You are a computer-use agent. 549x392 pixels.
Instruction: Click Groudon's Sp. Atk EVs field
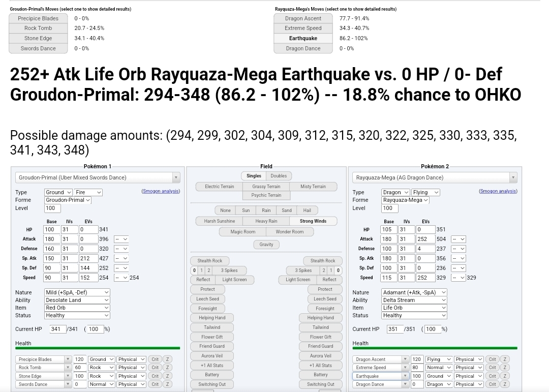(88, 258)
